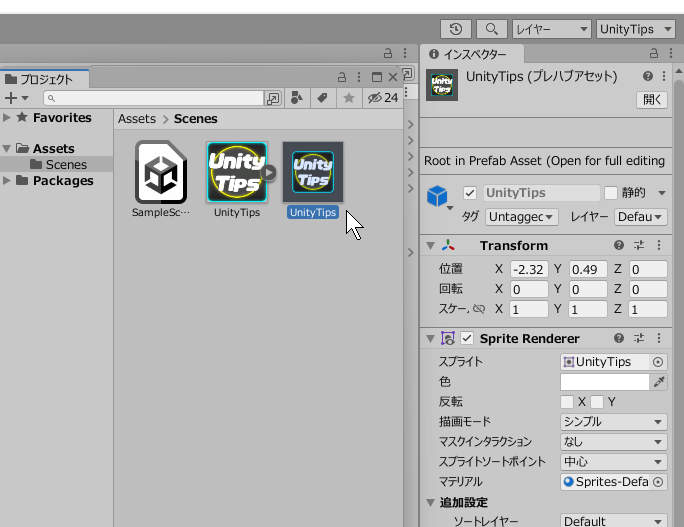Expand the Favorites tree item
This screenshot has height=527, width=684.
pos(7,117)
